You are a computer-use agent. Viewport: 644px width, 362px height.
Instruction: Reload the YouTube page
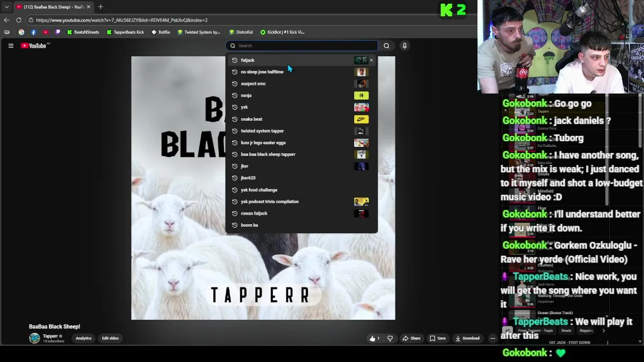[19, 20]
